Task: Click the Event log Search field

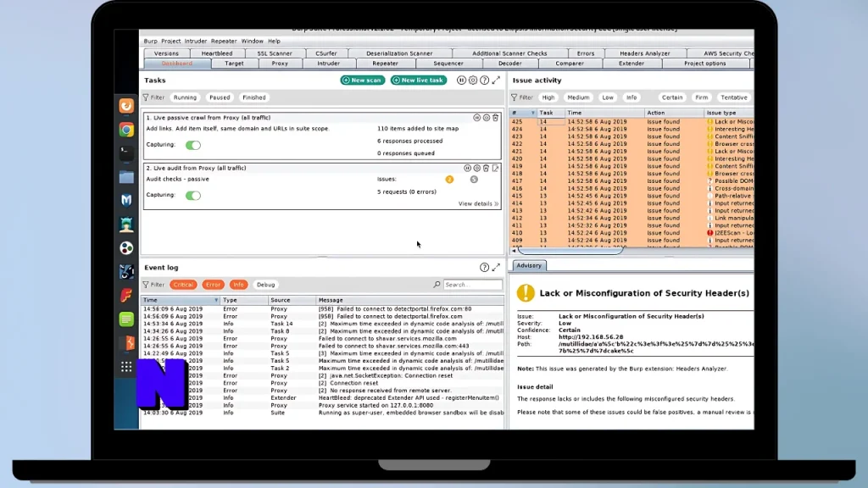Action: 472,285
